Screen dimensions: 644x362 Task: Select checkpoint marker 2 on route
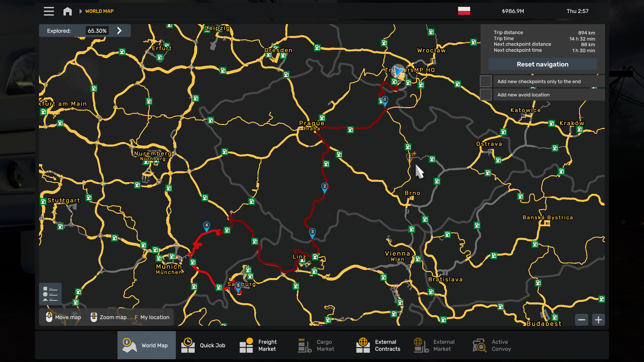pyautogui.click(x=325, y=187)
